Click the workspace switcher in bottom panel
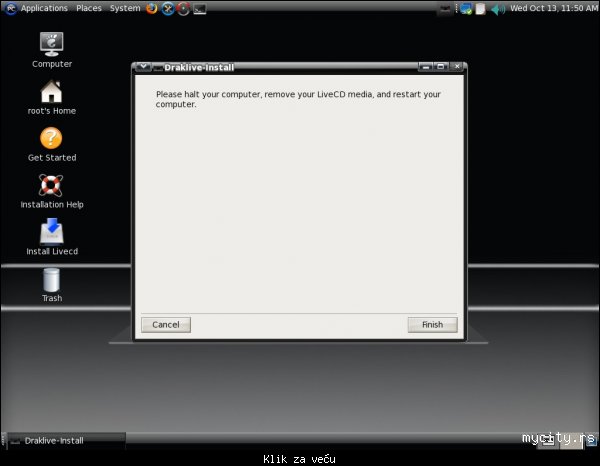The height and width of the screenshot is (466, 600). point(561,440)
